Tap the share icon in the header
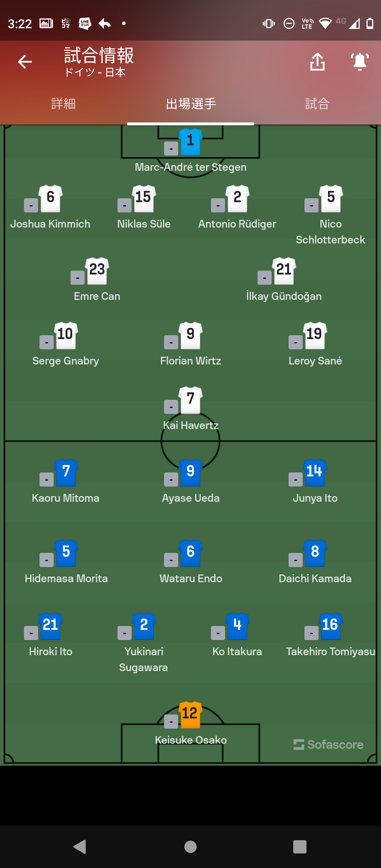The image size is (381, 868). [x=317, y=62]
